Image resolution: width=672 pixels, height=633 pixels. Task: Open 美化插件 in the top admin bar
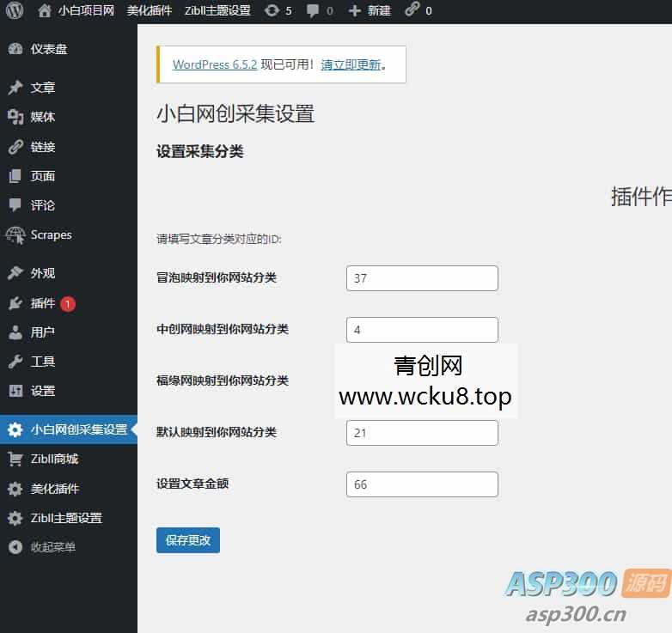point(150,10)
